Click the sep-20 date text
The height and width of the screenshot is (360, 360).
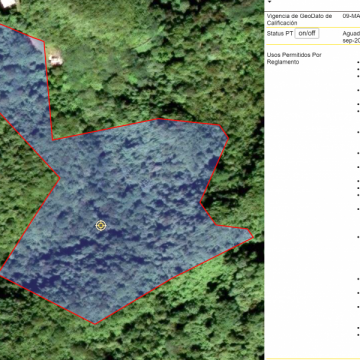pyautogui.click(x=351, y=40)
